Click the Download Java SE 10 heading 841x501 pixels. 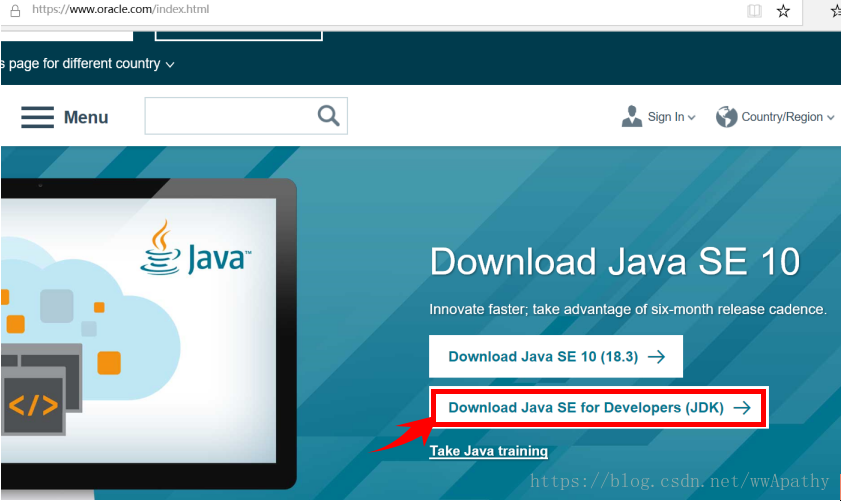pyautogui.click(x=615, y=262)
